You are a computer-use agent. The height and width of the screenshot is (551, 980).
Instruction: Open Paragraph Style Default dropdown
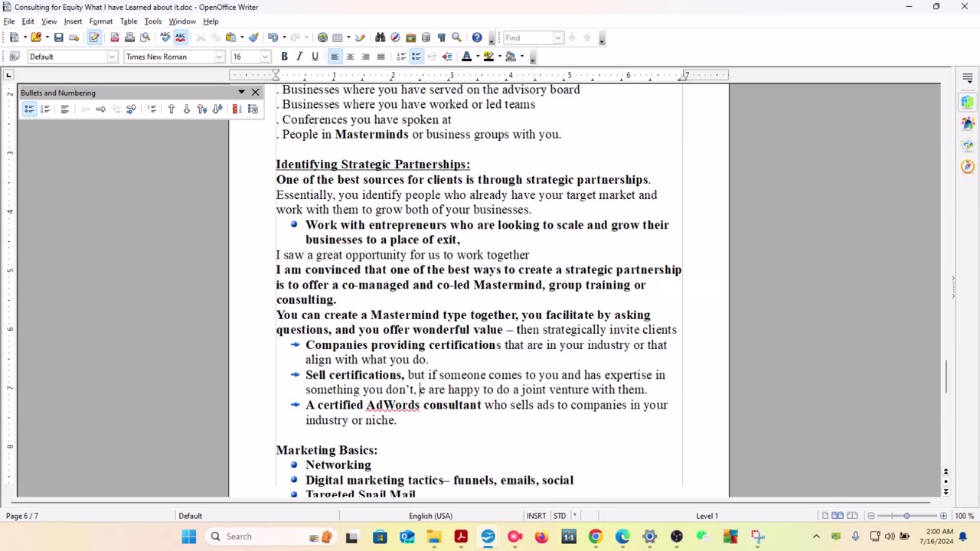[112, 57]
